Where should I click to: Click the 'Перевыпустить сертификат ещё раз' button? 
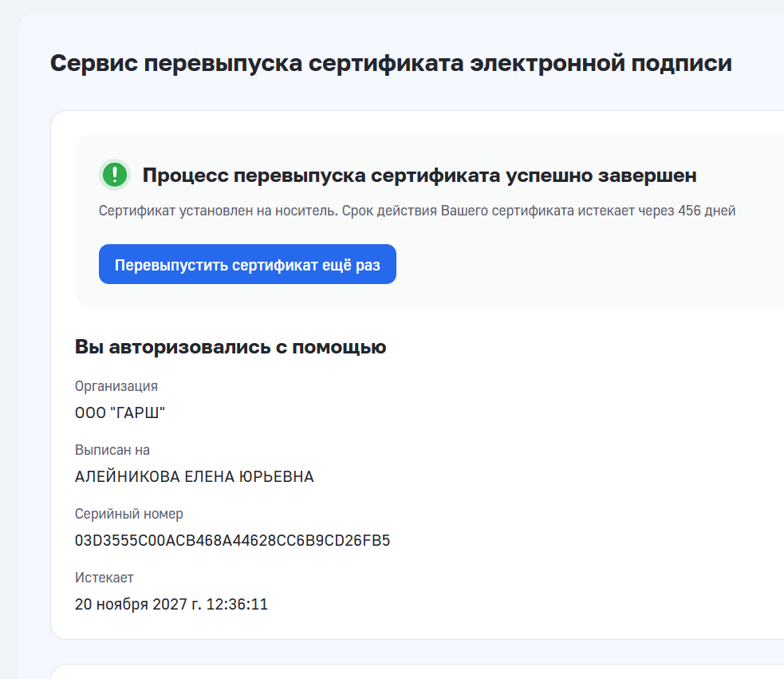point(247,264)
